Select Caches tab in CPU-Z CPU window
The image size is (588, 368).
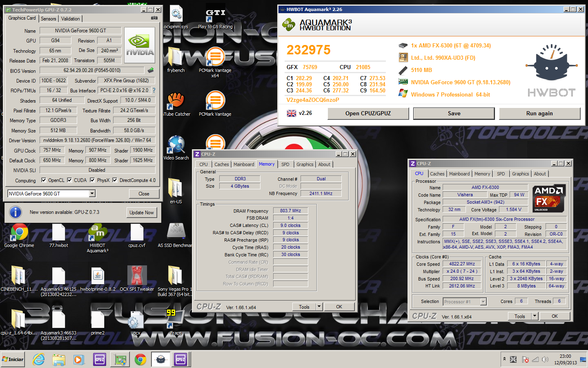click(437, 174)
